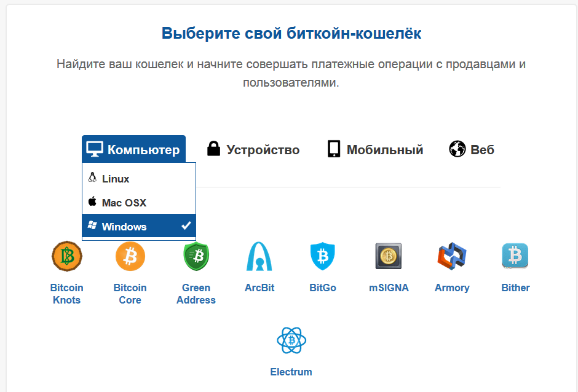Image resolution: width=578 pixels, height=392 pixels.
Task: Click the Компьютер tab
Action: pyautogui.click(x=133, y=149)
